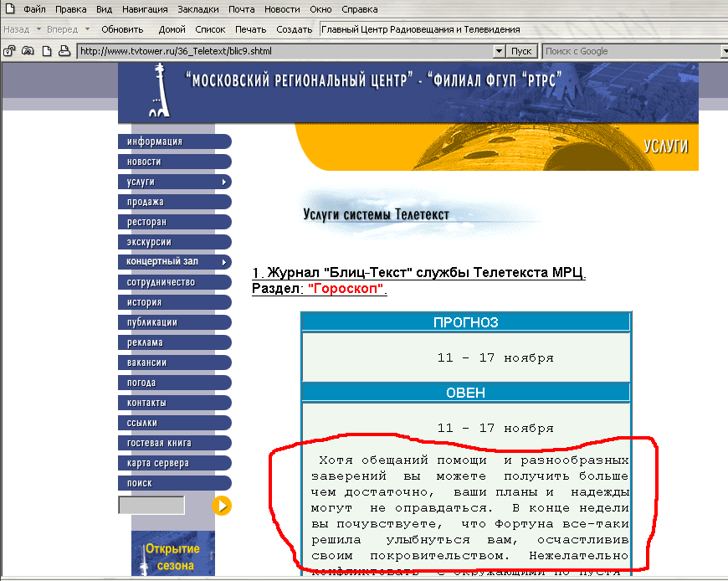Click the Назад toolbar button

pyautogui.click(x=16, y=29)
